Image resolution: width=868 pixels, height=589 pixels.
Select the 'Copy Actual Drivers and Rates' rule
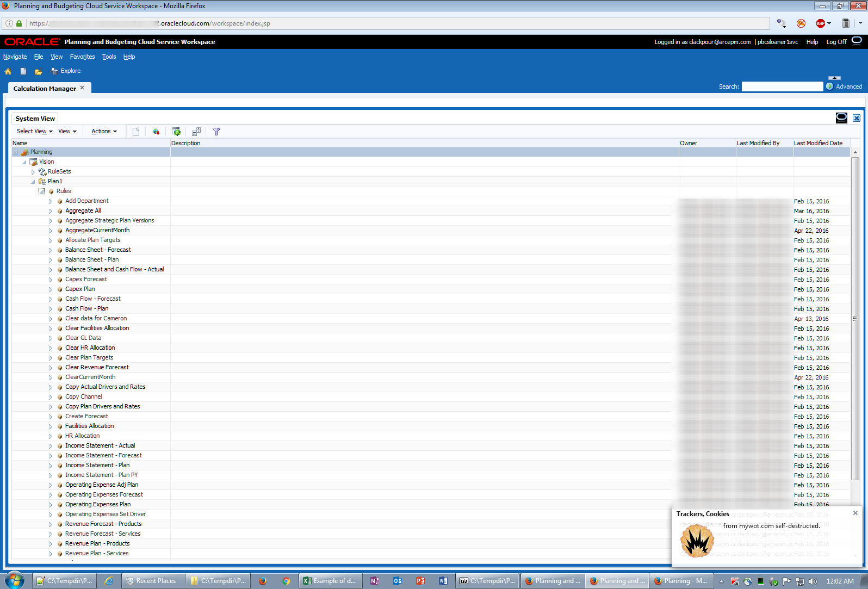[106, 387]
